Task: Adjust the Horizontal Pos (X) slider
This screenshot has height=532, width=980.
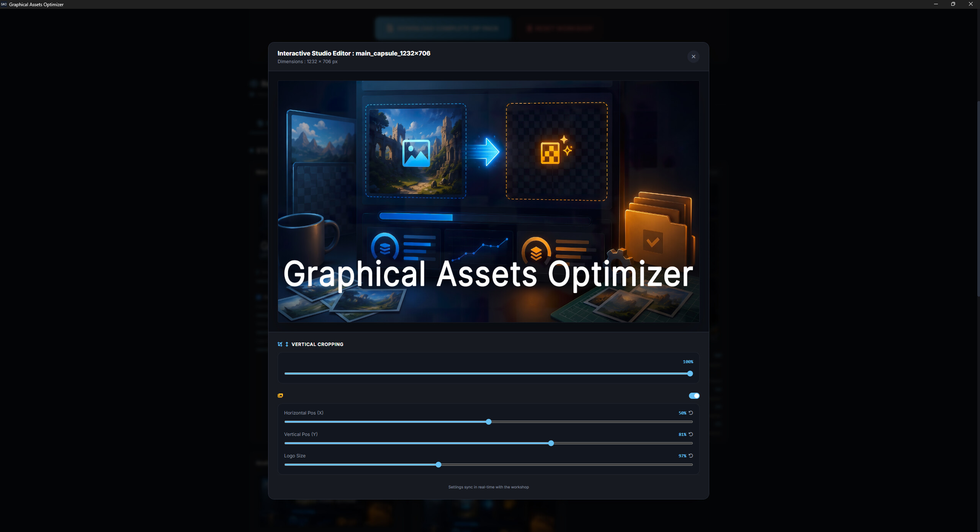Action: (x=488, y=422)
